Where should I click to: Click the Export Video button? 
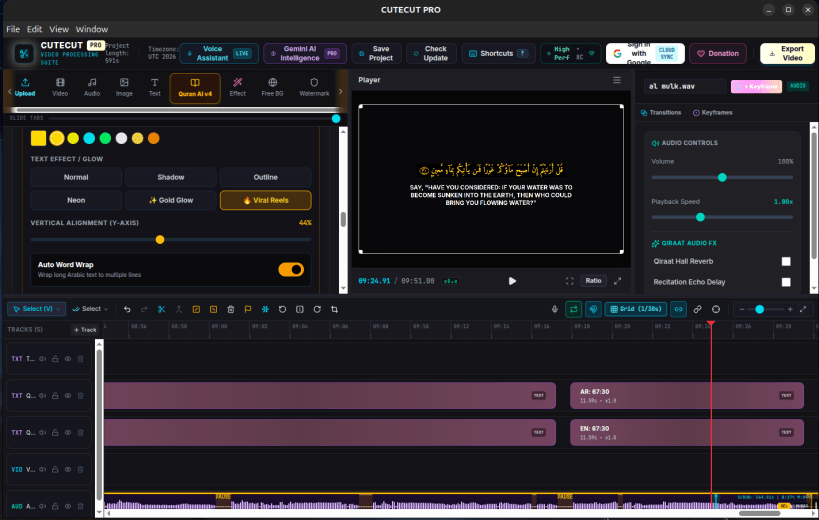[787, 53]
